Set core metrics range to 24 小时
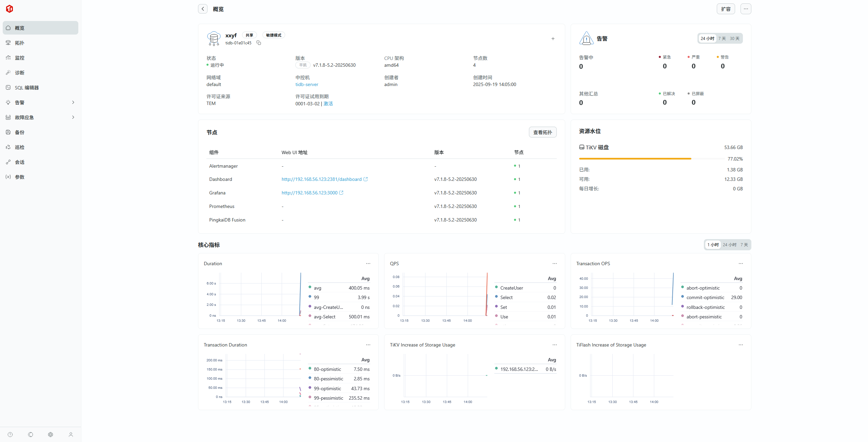The width and height of the screenshot is (868, 442). click(x=729, y=245)
